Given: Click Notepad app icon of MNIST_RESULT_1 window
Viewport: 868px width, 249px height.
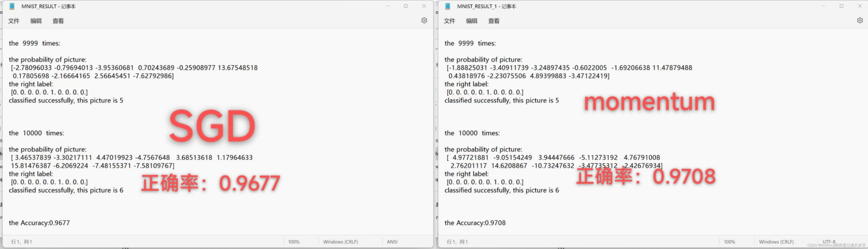Looking at the screenshot, I should [x=448, y=6].
